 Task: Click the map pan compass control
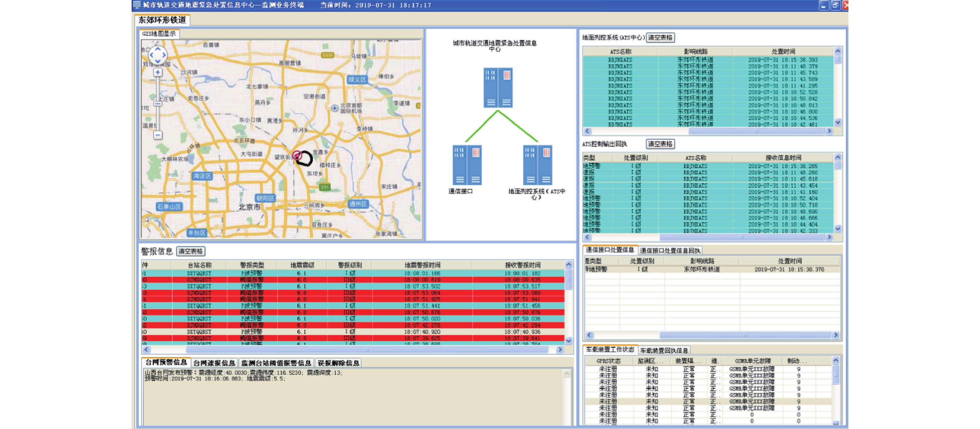coord(157,56)
